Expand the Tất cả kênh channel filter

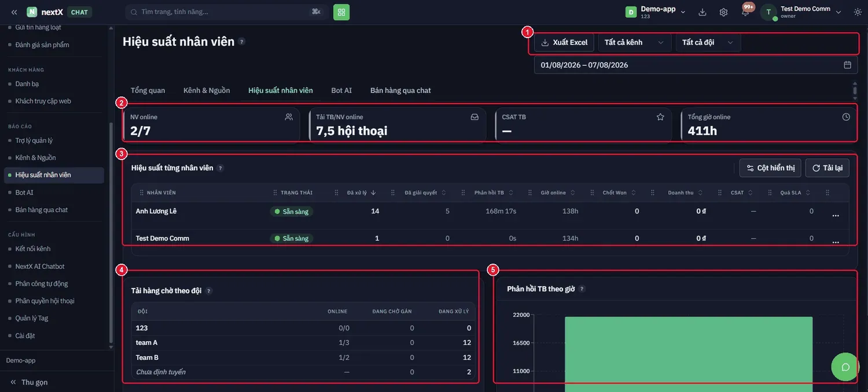[x=635, y=42]
